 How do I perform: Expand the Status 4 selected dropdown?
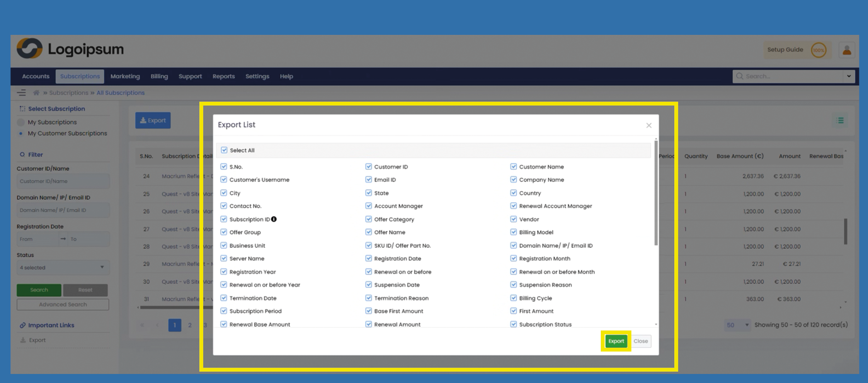click(x=62, y=268)
